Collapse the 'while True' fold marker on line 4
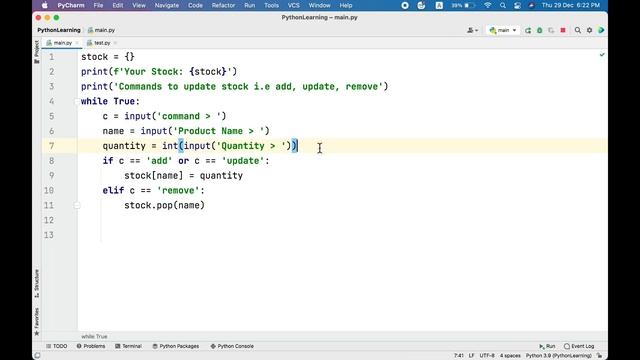The height and width of the screenshot is (360, 640). (77, 101)
